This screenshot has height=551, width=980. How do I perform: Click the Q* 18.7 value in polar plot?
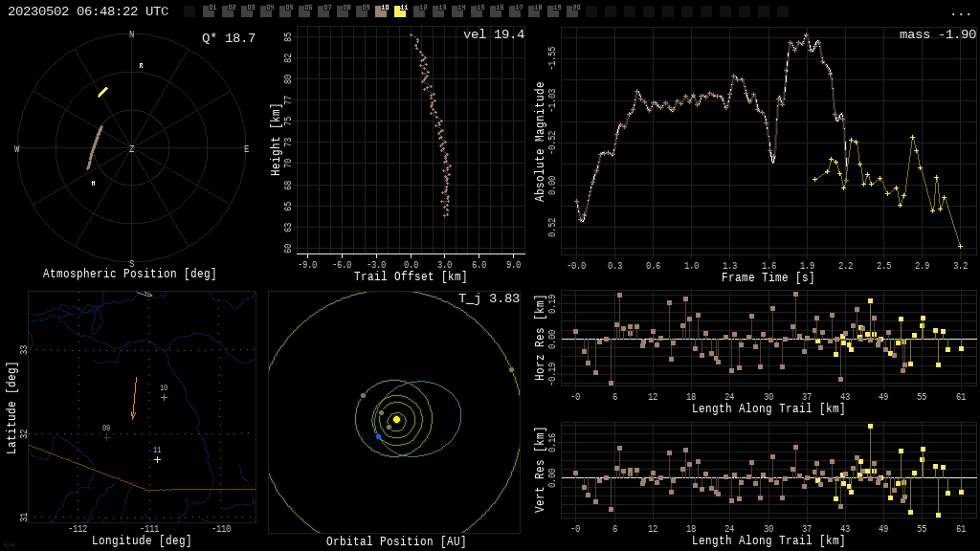pyautogui.click(x=228, y=38)
